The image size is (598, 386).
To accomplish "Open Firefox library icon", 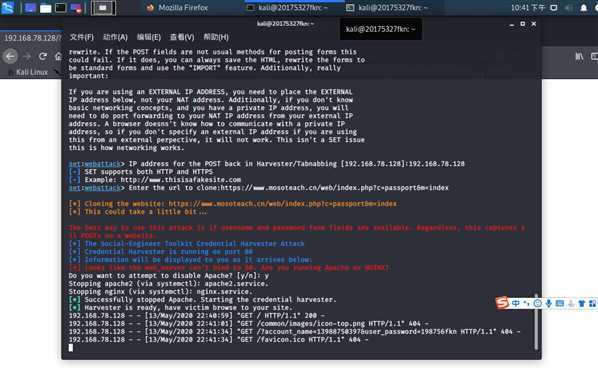I will pyautogui.click(x=579, y=56).
